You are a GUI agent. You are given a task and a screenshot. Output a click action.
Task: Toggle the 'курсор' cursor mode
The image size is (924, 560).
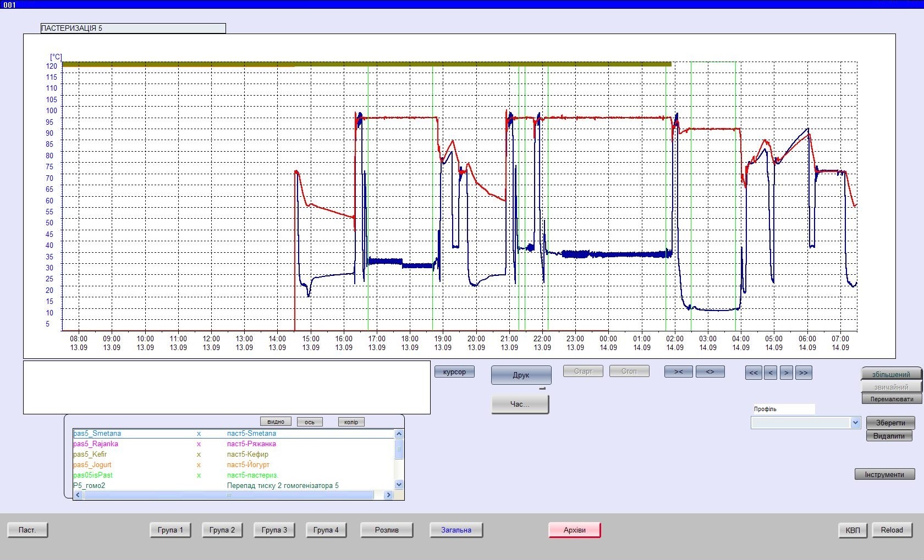click(x=454, y=372)
